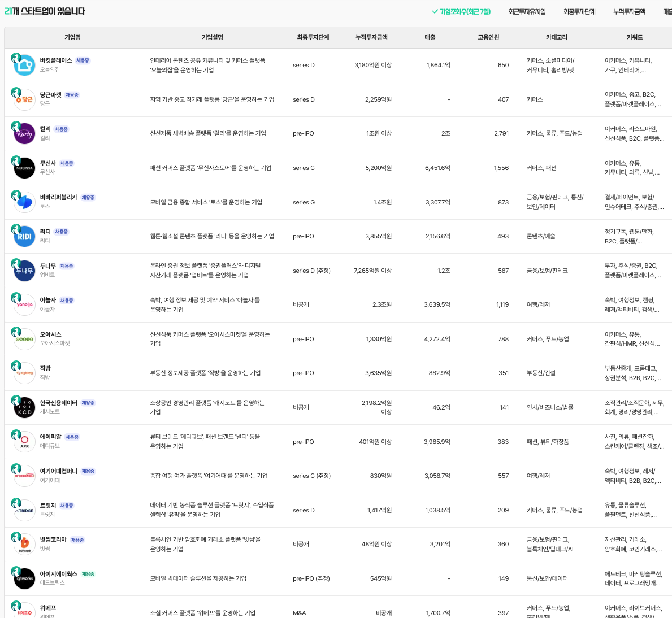Screen dimensions: 672x618
Task: Open the 비바리퍼블리카 company name link
Action: pos(59,198)
